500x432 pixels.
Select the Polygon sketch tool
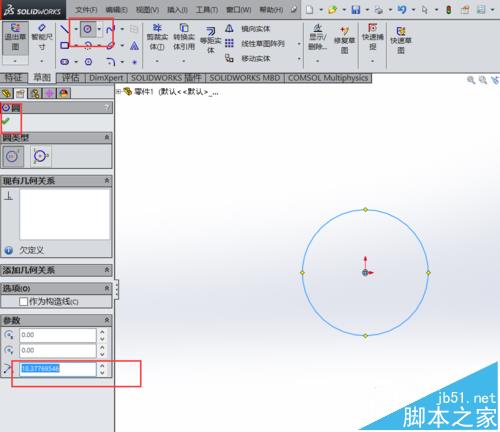click(x=88, y=62)
